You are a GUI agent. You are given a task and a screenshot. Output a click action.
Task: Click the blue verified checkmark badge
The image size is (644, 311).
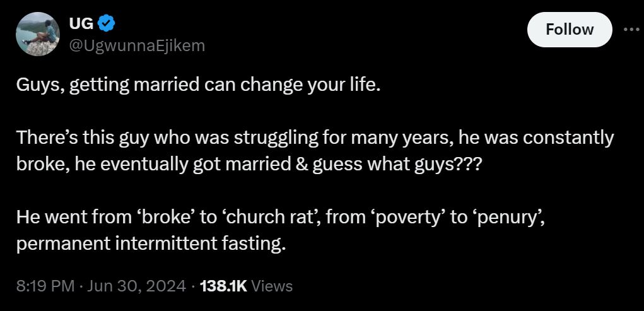(x=107, y=24)
